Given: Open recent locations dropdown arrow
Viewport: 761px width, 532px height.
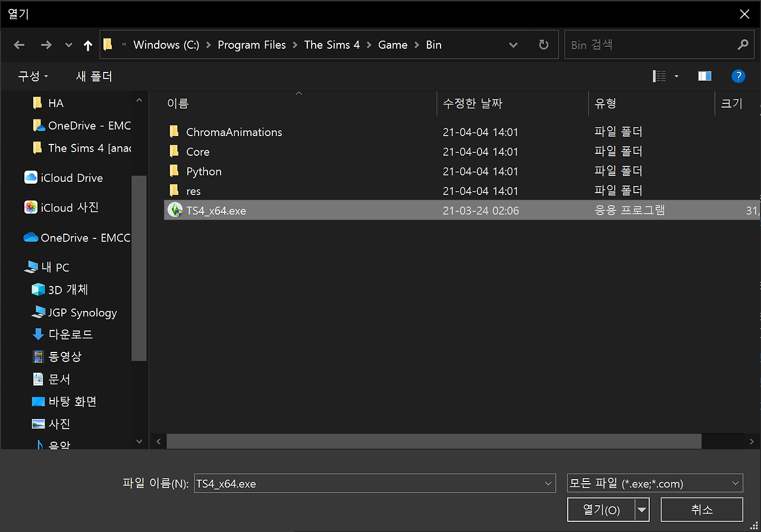Looking at the screenshot, I should pyautogui.click(x=68, y=45).
